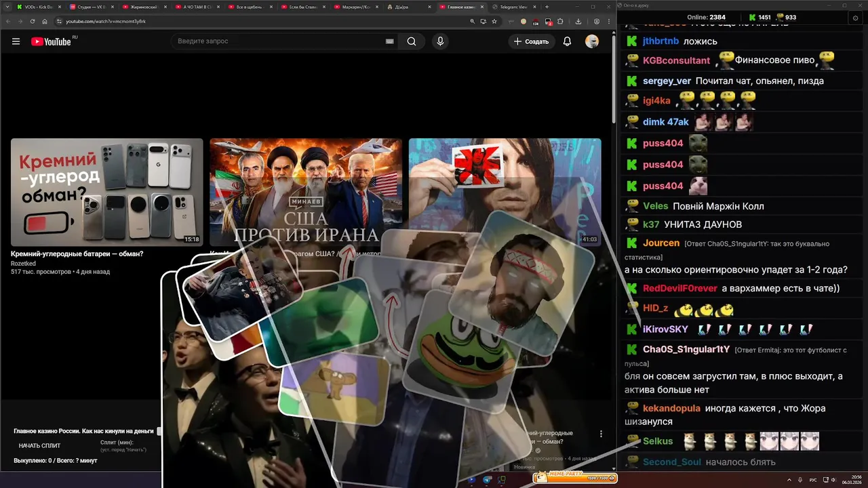This screenshot has height=488, width=868.
Task: Click username sergey_ver in chat
Action: (667, 81)
